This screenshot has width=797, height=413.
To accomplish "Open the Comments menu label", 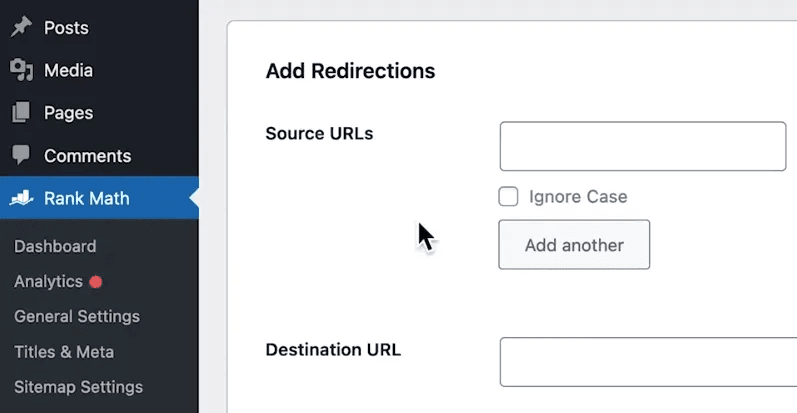I will click(87, 156).
